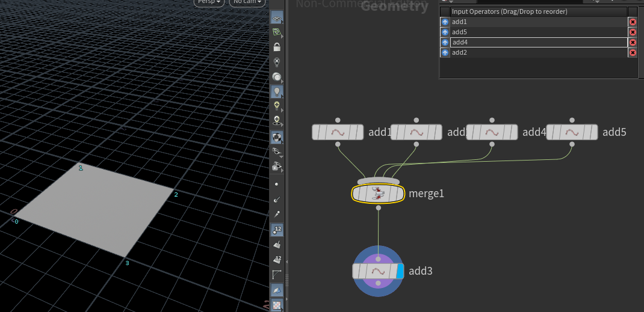
Task: Open display options camera-eye icon
Action: tap(277, 167)
